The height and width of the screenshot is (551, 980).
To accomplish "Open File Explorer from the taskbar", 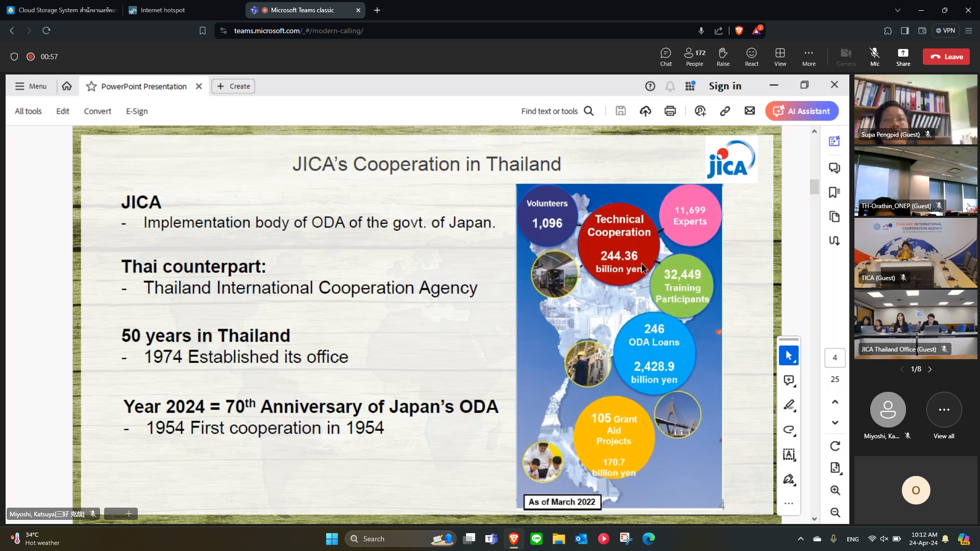I will tap(558, 539).
